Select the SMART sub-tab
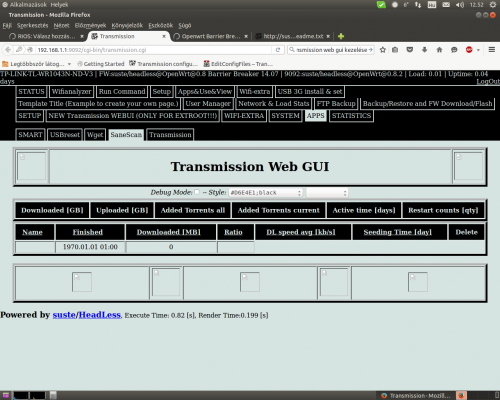 [30, 135]
